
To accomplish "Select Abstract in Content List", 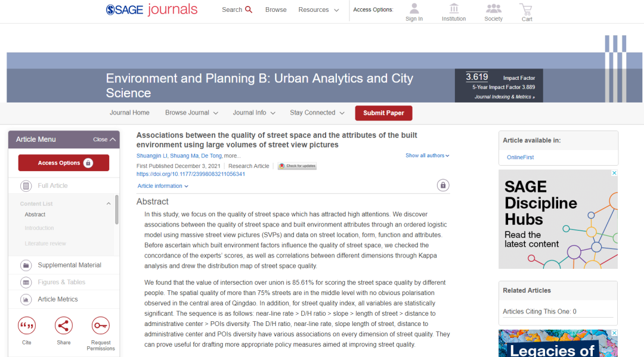I will [x=35, y=215].
